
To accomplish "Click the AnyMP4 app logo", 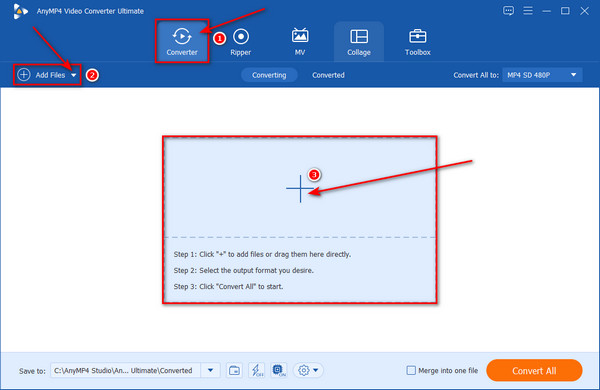I will pos(20,11).
